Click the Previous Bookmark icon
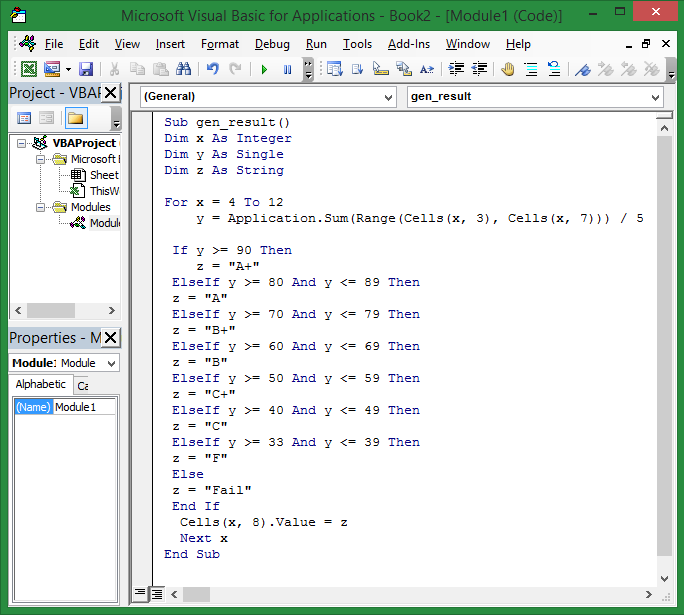This screenshot has width=684, height=615. (629, 69)
